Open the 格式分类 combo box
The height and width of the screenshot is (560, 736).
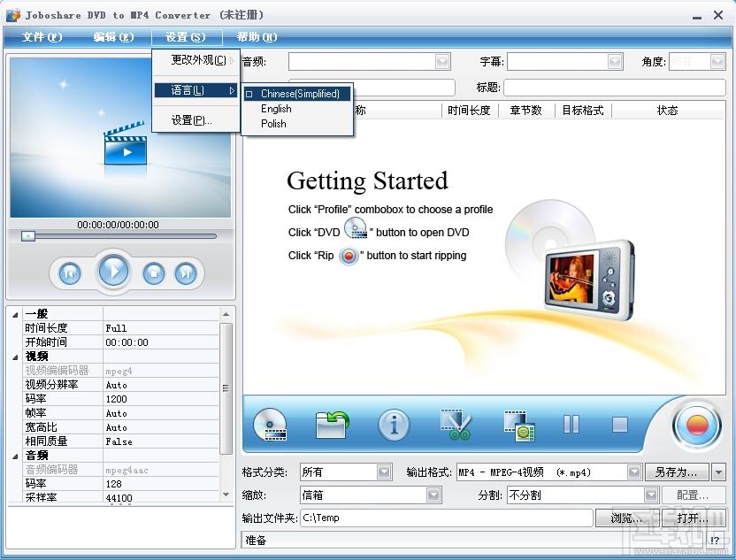347,472
